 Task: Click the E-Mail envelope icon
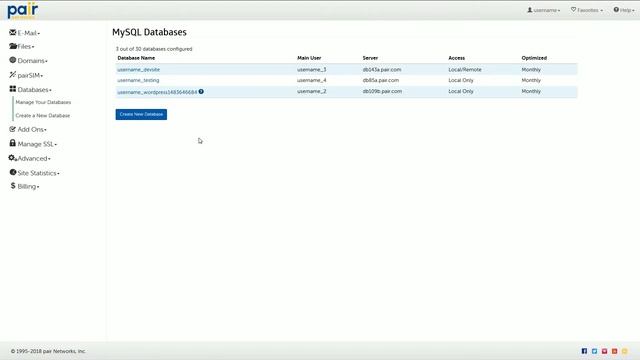(13, 32)
